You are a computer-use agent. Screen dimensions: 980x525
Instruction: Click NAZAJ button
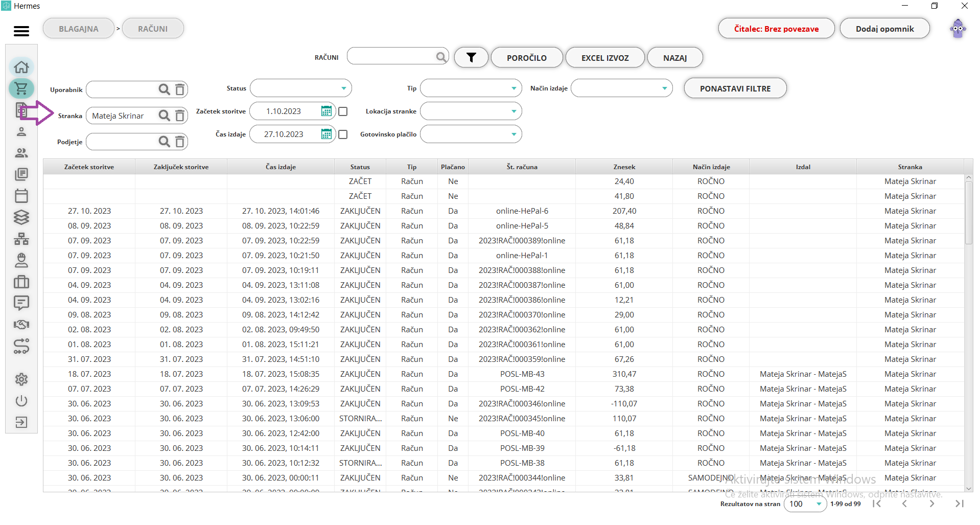(x=675, y=57)
